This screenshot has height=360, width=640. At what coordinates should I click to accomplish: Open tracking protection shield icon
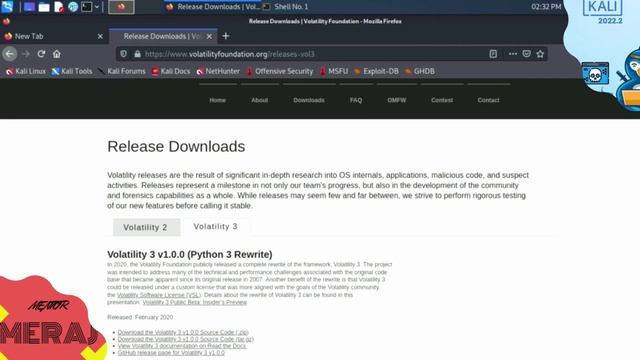(x=123, y=54)
